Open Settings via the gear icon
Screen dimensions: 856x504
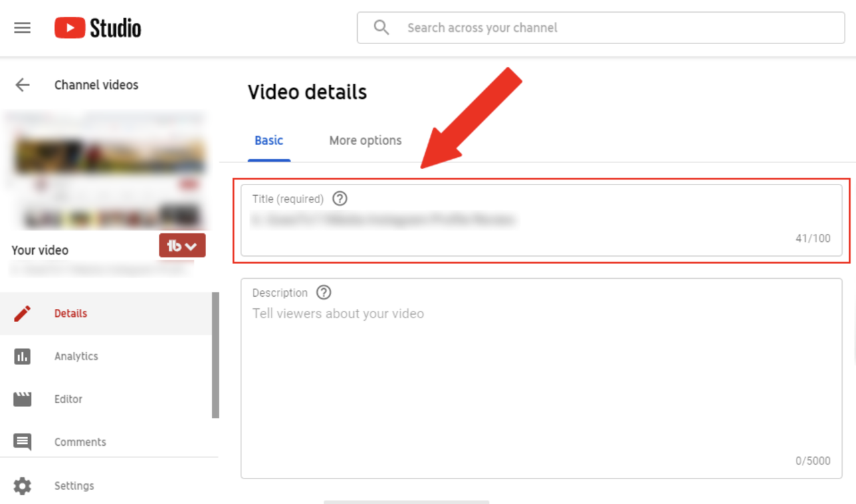[22, 485]
